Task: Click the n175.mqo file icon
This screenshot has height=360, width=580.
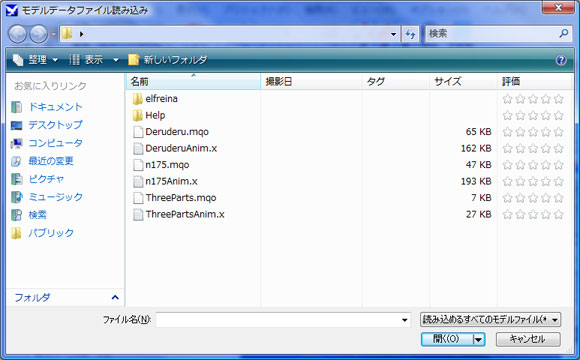Action: click(x=138, y=165)
